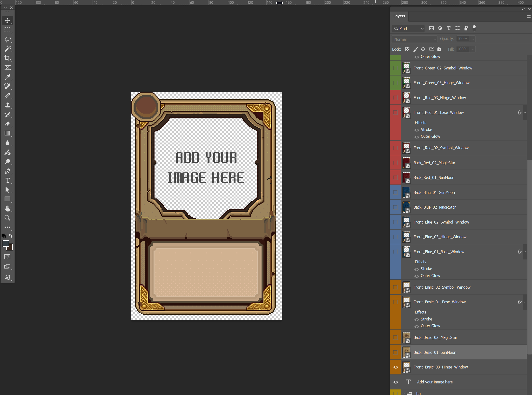
Task: Collapse the bg layer group
Action: pos(404,393)
